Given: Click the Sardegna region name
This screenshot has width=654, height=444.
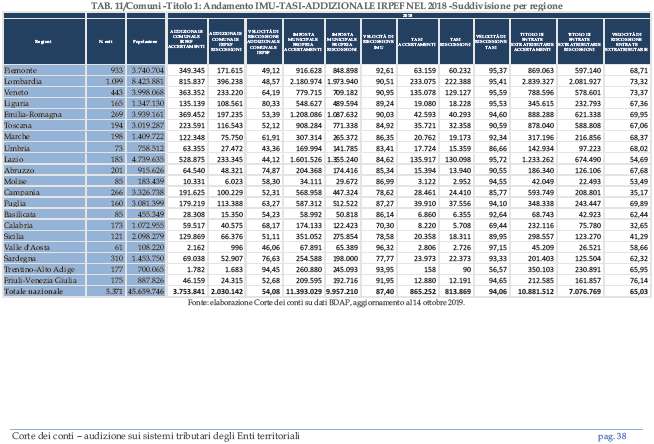Looking at the screenshot, I should tap(20, 258).
